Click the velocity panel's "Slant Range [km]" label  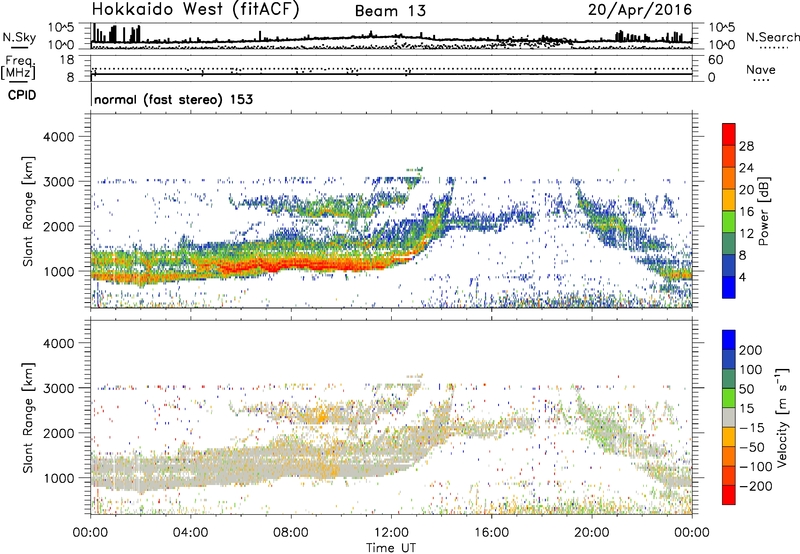28,418
